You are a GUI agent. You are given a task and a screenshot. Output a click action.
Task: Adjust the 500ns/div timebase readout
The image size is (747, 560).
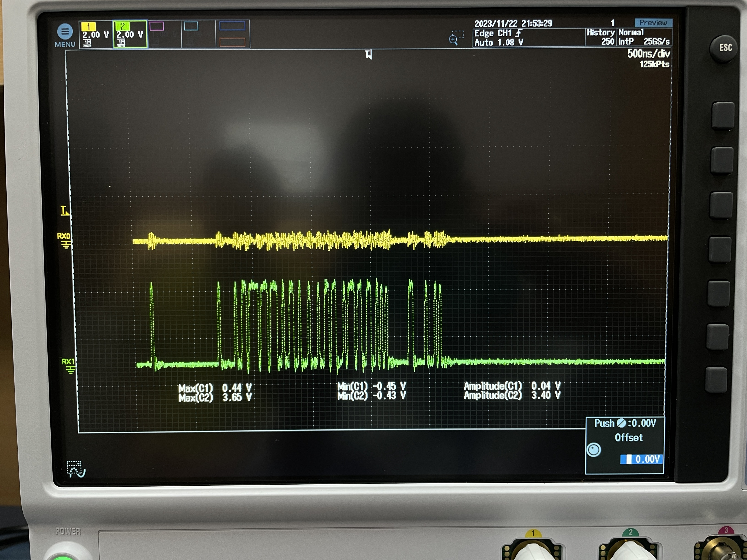tap(648, 54)
